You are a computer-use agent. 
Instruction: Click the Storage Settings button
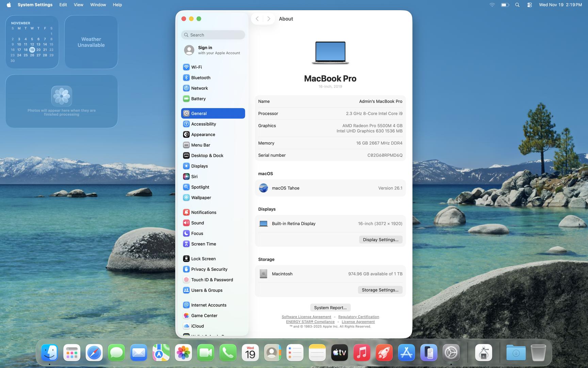point(380,290)
